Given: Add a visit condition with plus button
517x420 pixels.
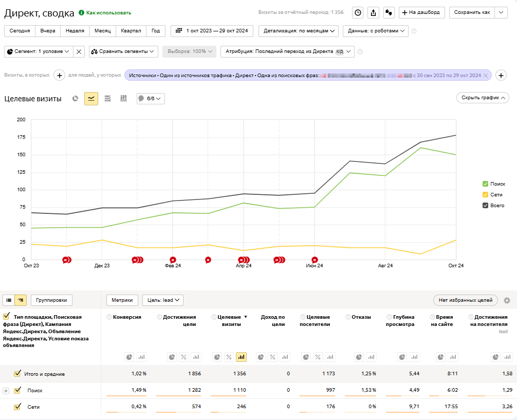Looking at the screenshot, I should [x=59, y=76].
